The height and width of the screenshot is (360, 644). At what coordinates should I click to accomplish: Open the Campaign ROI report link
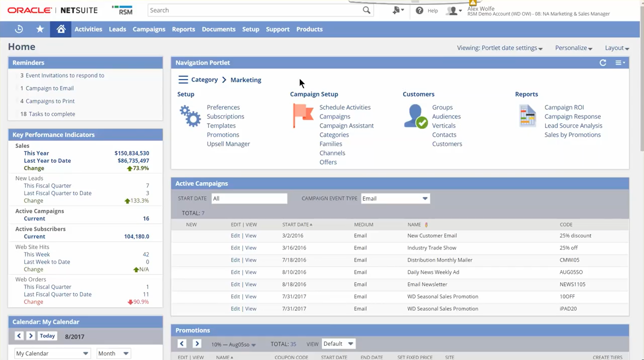tap(564, 107)
